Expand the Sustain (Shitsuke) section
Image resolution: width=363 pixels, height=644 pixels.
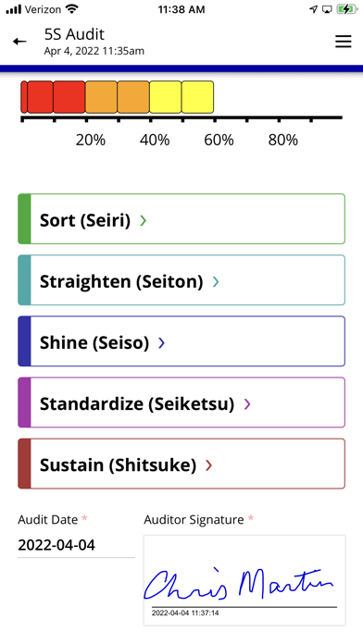click(181, 464)
